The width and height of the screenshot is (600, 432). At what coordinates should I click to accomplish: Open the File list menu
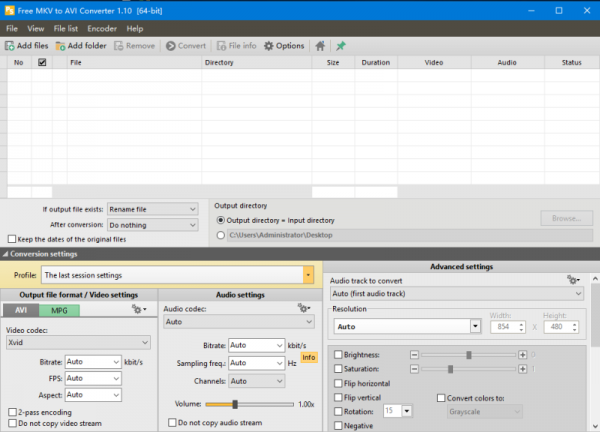pyautogui.click(x=65, y=29)
